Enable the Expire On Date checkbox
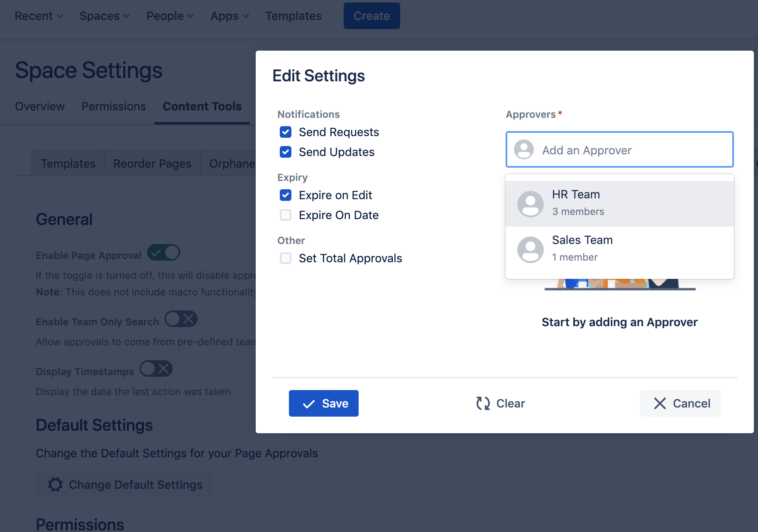 click(286, 215)
